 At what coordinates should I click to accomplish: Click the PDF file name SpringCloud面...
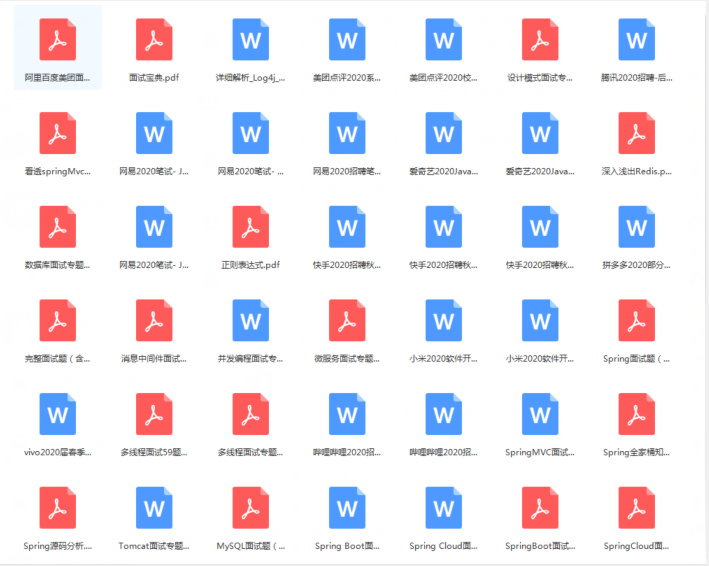click(636, 546)
